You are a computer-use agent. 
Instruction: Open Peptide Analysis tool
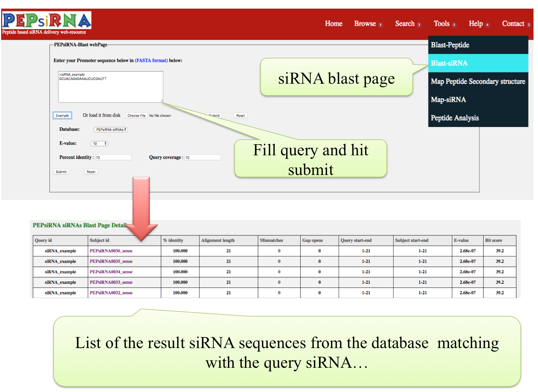click(x=455, y=118)
